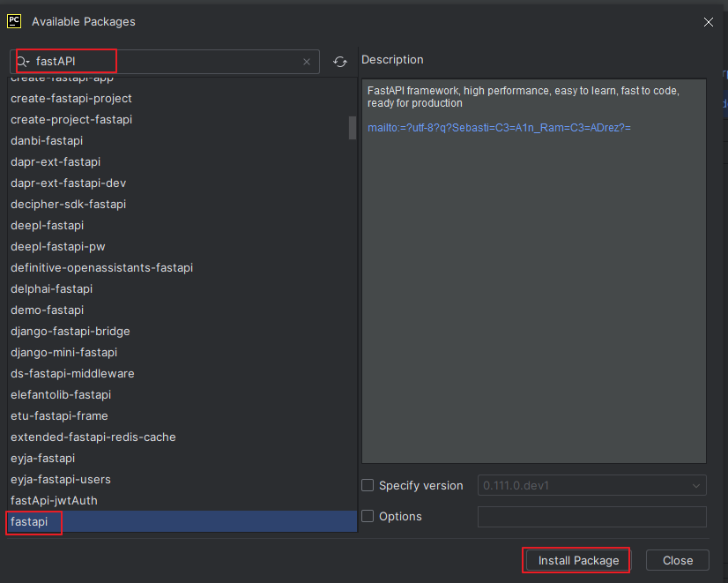Select the eyja-fastapi package row
728x583 pixels.
tap(182, 458)
